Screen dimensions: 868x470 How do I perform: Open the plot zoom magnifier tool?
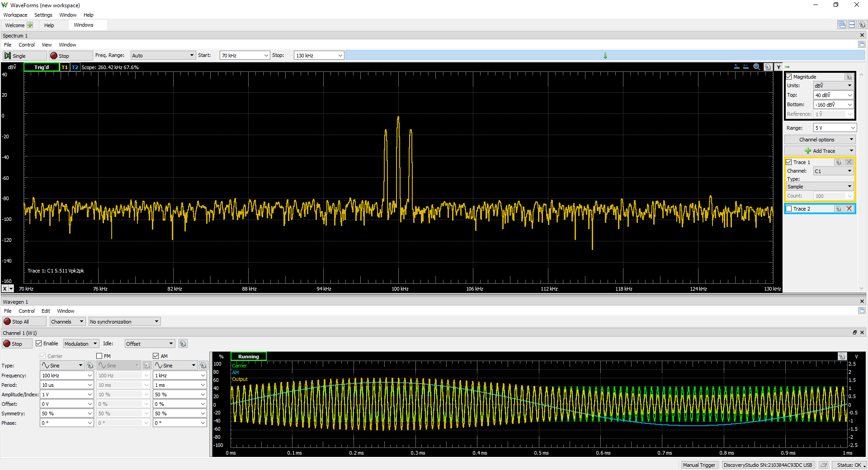point(757,67)
